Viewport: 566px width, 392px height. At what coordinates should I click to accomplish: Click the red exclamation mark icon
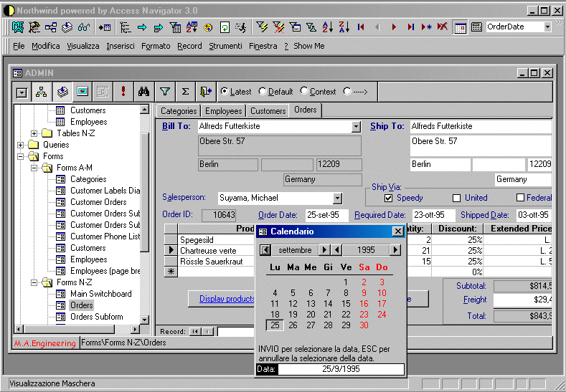click(123, 92)
